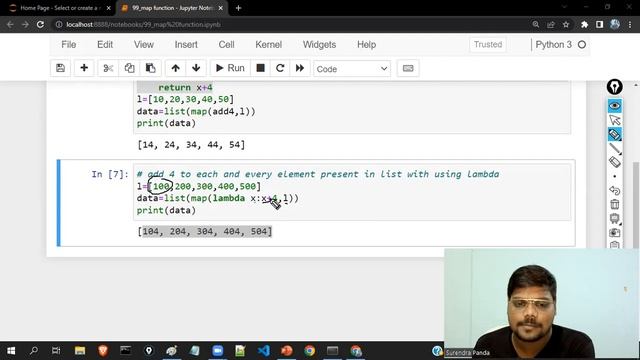Move selected cell up with arrow

(176, 68)
